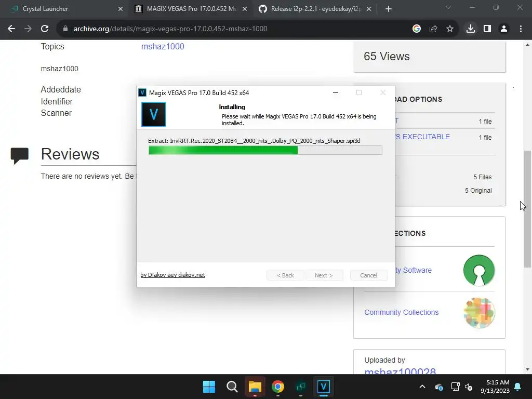
Task: Open Chrome downloads icon
Action: coord(470,29)
